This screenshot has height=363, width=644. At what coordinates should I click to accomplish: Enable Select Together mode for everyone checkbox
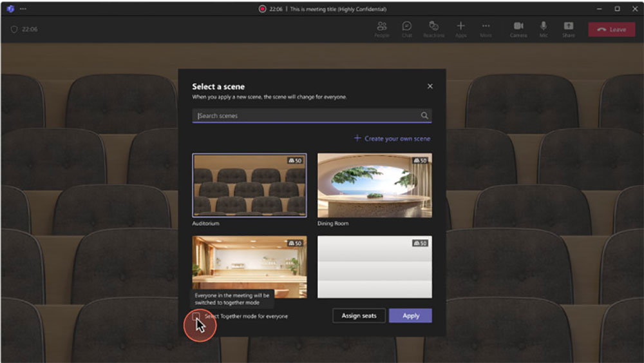(x=196, y=316)
